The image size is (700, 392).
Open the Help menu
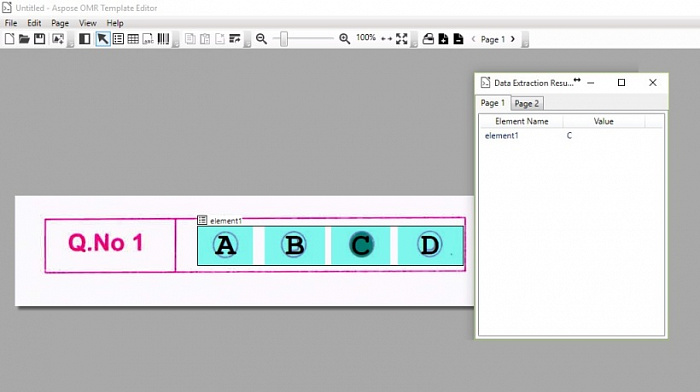(115, 23)
